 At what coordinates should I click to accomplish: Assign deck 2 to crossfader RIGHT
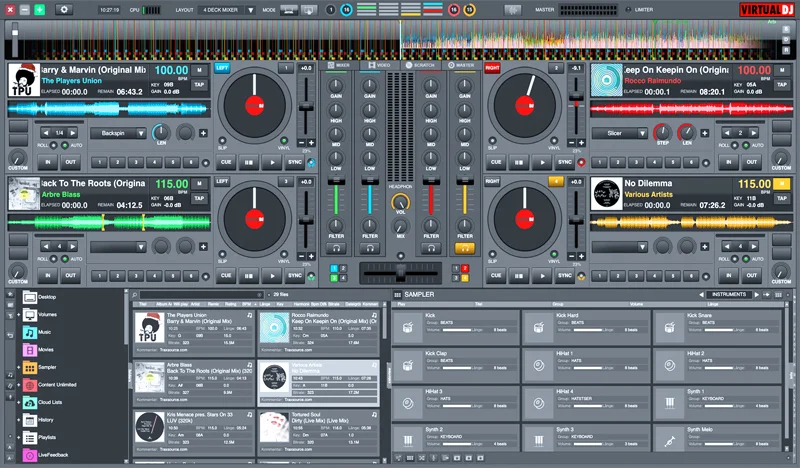pyautogui.click(x=492, y=67)
